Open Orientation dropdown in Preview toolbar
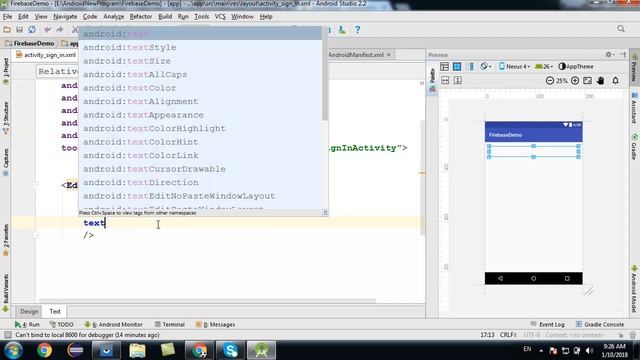Image resolution: width=640 pixels, height=360 pixels. coord(485,67)
